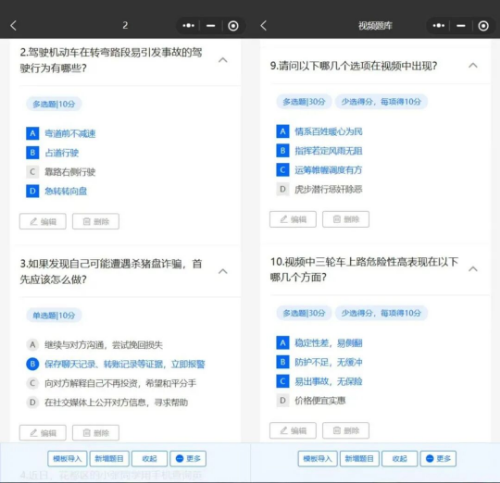Click 少选得分,每项得10分 tag under question 10

(x=381, y=313)
